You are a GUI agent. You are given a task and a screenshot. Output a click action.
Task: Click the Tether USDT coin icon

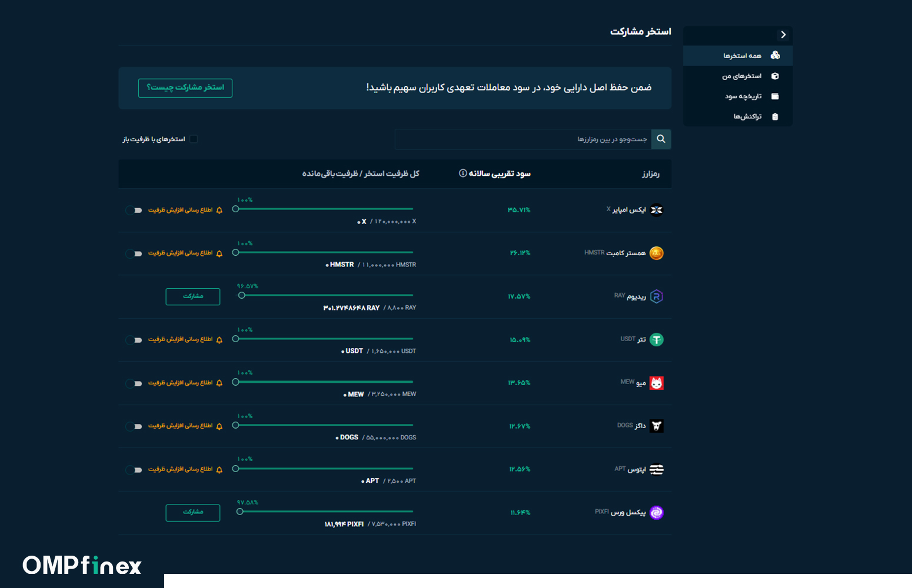pos(657,339)
